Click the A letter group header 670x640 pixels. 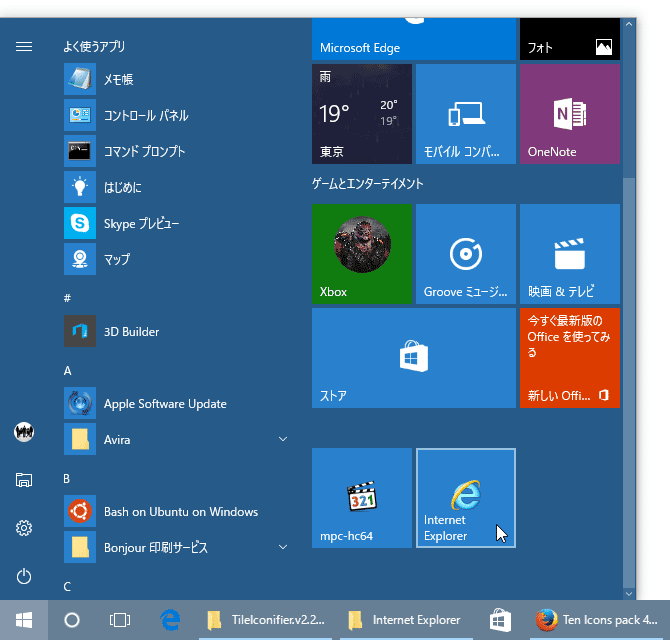(67, 370)
